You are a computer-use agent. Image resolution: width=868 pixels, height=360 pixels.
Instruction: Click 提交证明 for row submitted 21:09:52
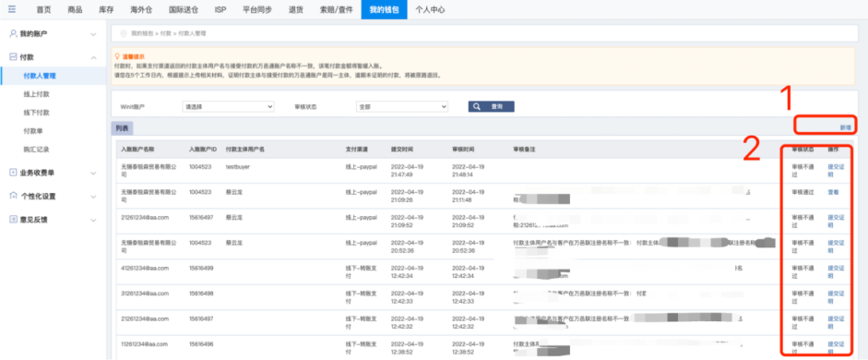836,222
